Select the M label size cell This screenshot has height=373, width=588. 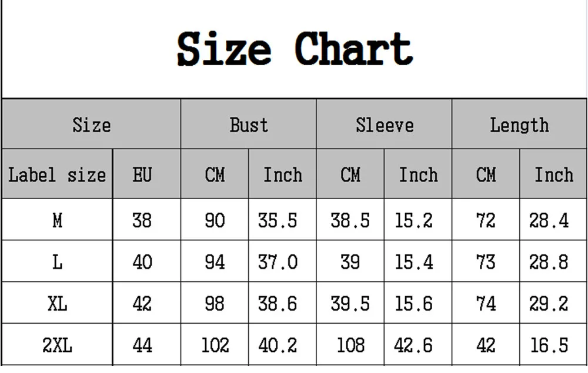point(58,220)
